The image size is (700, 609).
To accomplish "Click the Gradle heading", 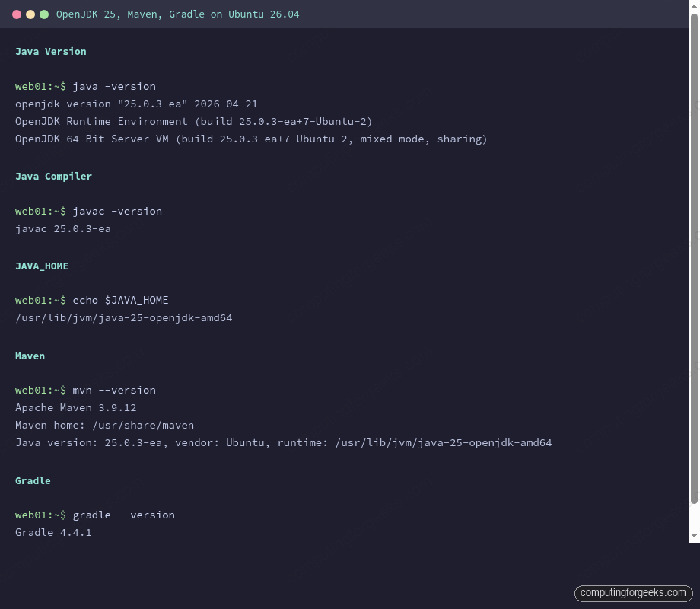I will pyautogui.click(x=33, y=480).
